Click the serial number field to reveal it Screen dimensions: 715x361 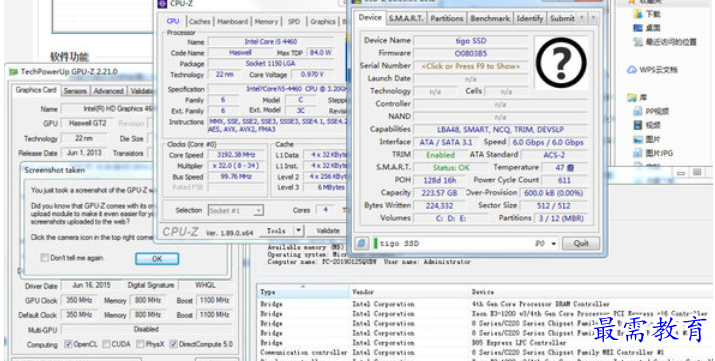pyautogui.click(x=470, y=66)
